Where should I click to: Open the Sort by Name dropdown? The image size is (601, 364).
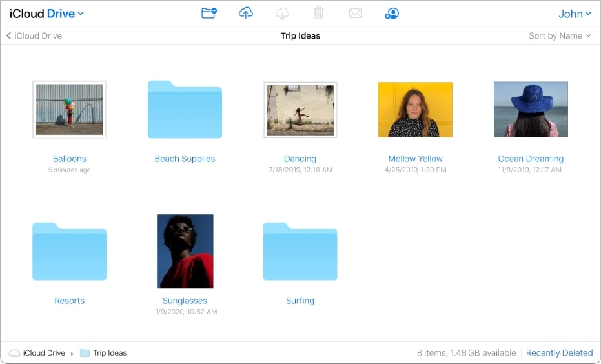[x=560, y=36]
